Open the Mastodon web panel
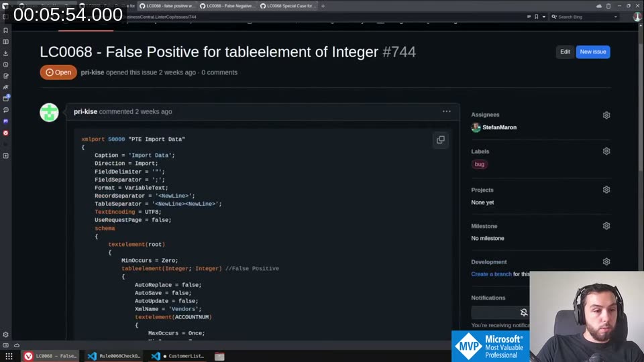The image size is (644, 362). click(6, 121)
